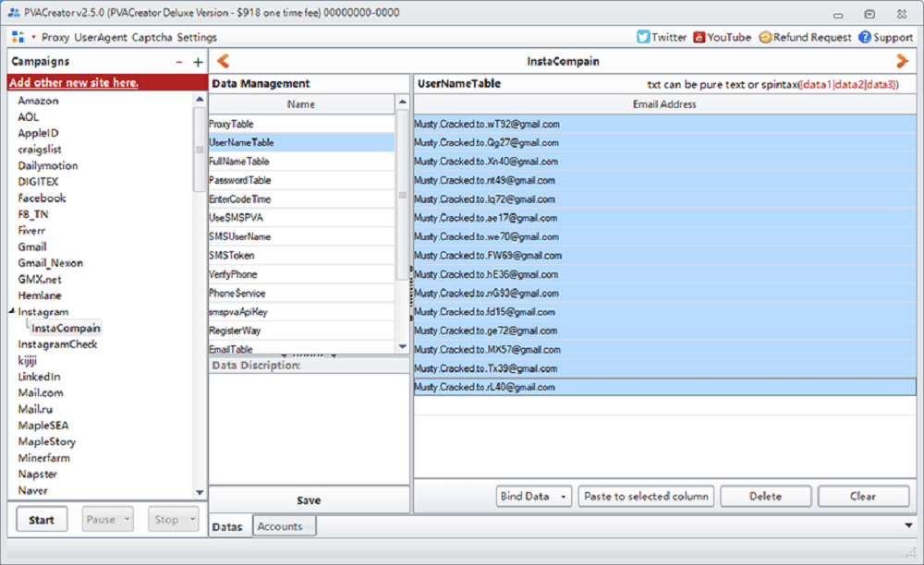Click the Clear button
The height and width of the screenshot is (565, 924).
click(863, 496)
